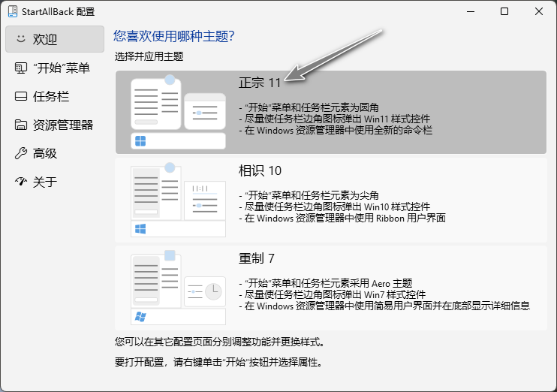Click the folder icon beside 资源管理器
The width and height of the screenshot is (557, 392).
pos(20,125)
